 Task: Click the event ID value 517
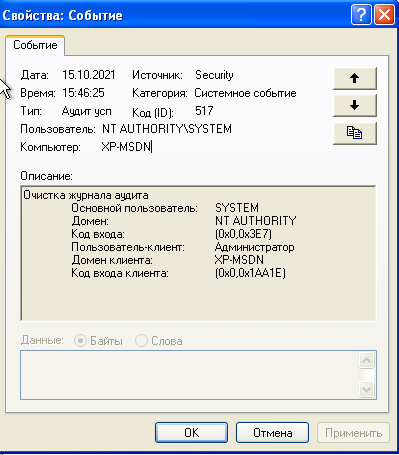point(204,111)
